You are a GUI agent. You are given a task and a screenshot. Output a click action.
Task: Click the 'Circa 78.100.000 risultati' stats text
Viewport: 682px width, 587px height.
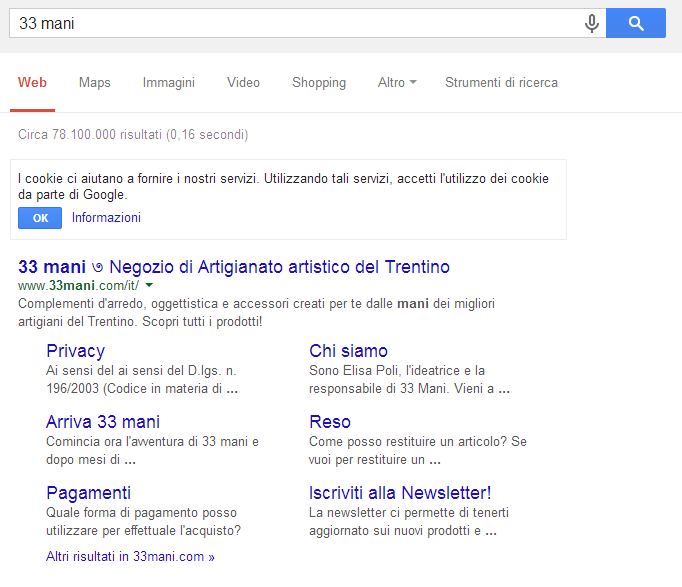pyautogui.click(x=133, y=134)
